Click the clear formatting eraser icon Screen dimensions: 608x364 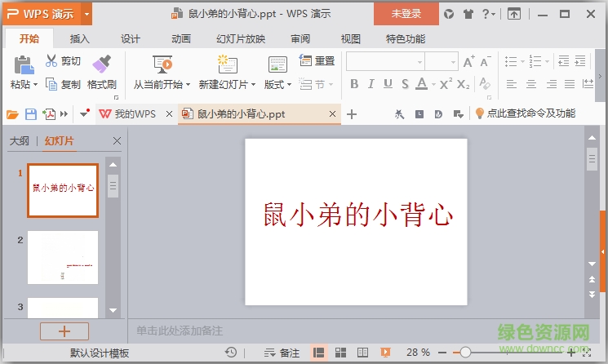coord(485,84)
